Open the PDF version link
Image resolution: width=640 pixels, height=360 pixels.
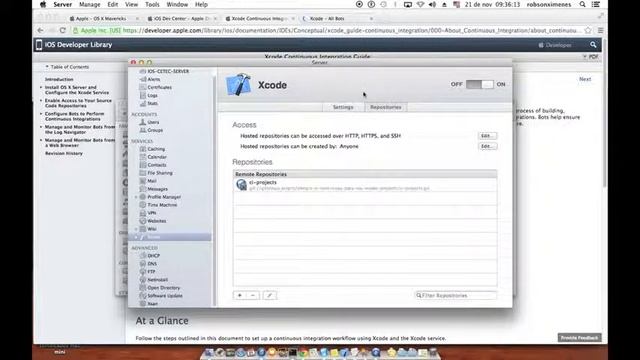click(593, 57)
